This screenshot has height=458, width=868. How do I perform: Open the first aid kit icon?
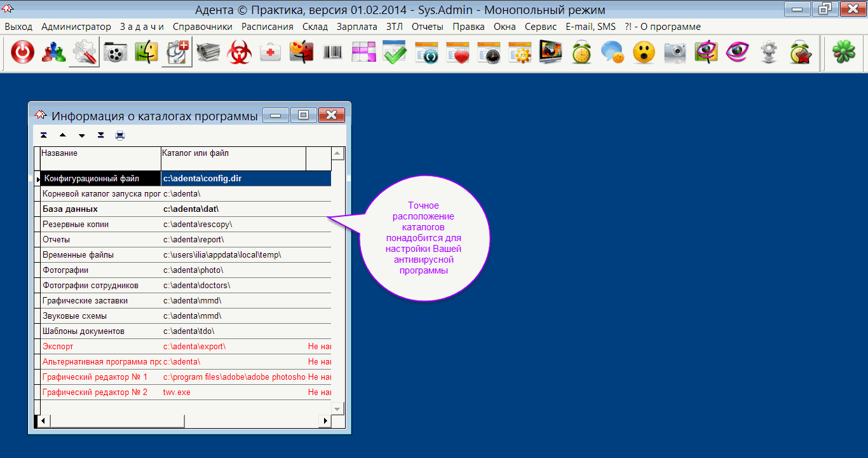(x=271, y=53)
